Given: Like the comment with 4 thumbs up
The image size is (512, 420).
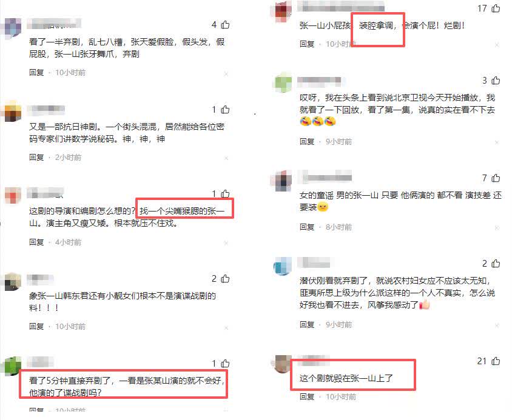Looking at the screenshot, I should tap(225, 24).
